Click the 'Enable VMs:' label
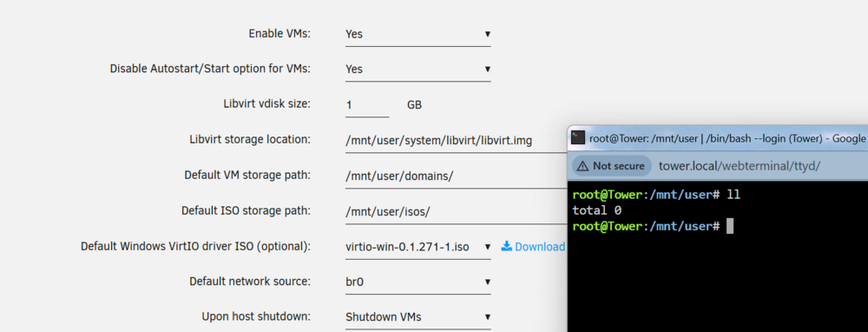 (279, 33)
